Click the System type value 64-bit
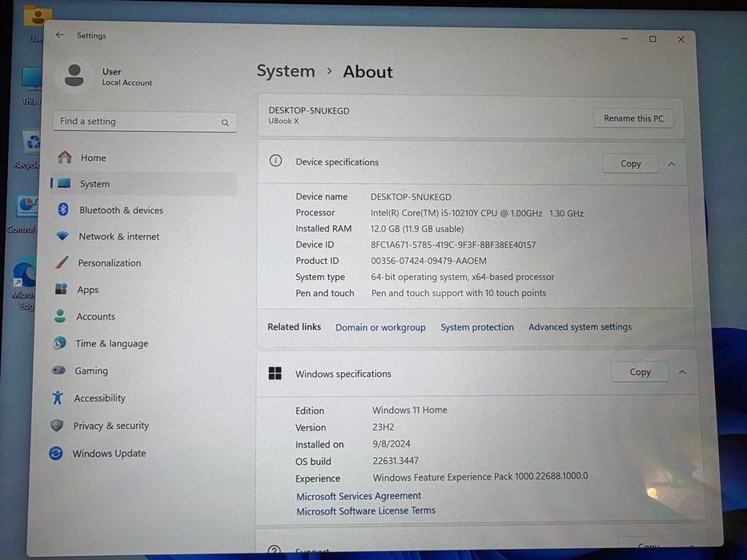Viewport: 747px width, 560px height. [463, 277]
